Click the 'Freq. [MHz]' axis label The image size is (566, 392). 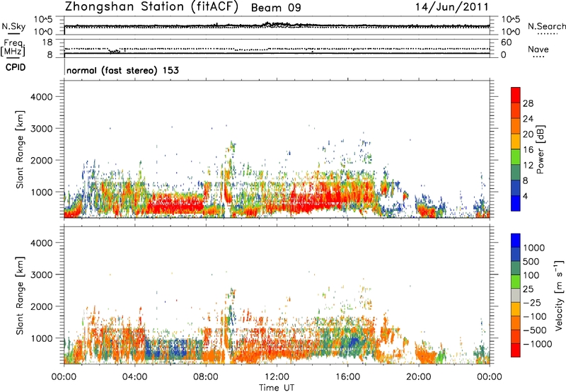13,48
